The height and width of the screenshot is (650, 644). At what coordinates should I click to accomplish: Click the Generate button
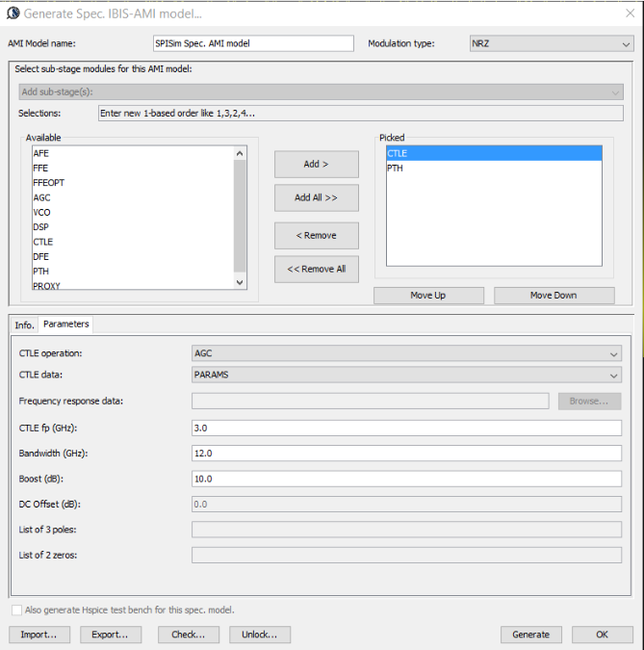(x=530, y=635)
